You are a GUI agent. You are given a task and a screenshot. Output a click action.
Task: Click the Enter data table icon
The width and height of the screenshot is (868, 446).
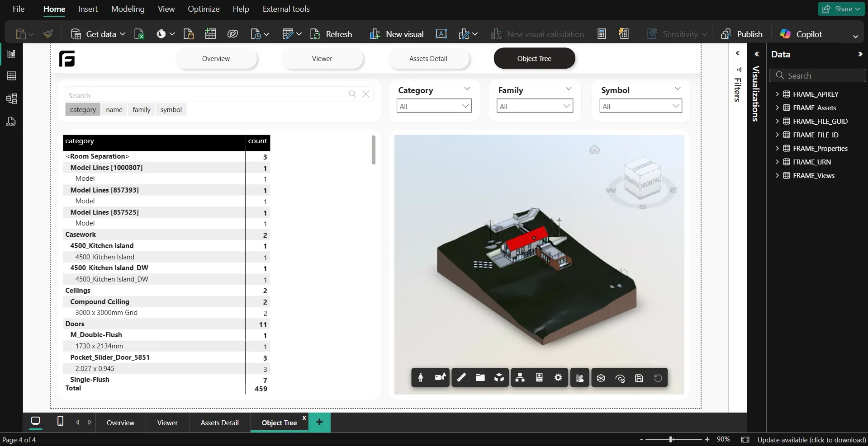point(210,34)
